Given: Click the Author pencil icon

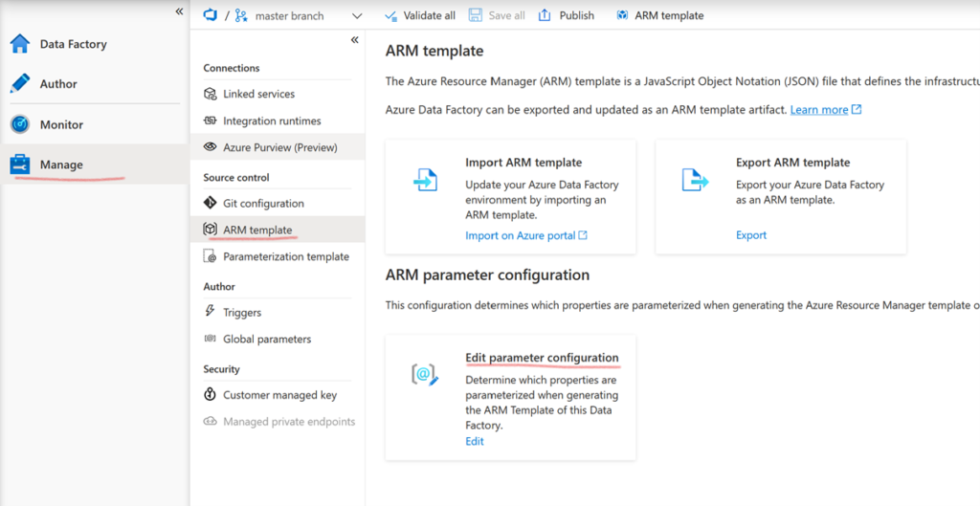Looking at the screenshot, I should pyautogui.click(x=20, y=84).
